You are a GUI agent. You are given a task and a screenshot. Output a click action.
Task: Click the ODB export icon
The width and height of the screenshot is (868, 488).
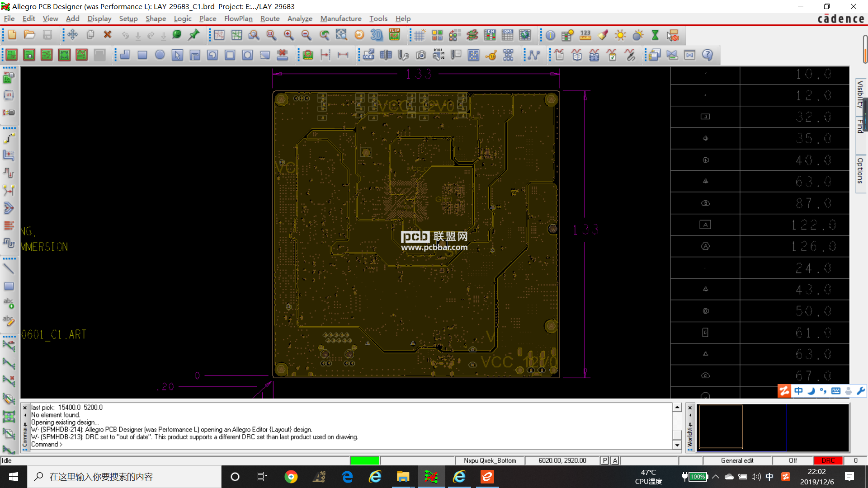(x=368, y=55)
